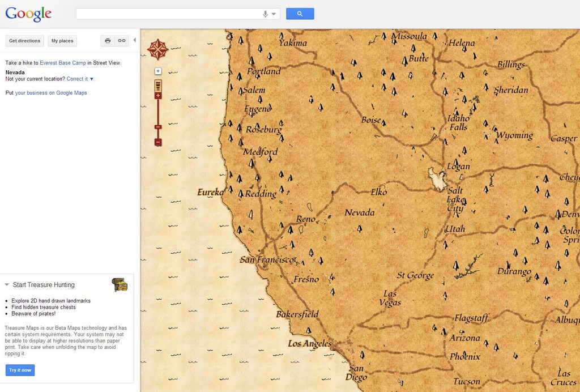580x392 pixels.
Task: Grab the candle-styled Pegman icon
Action: tap(157, 86)
